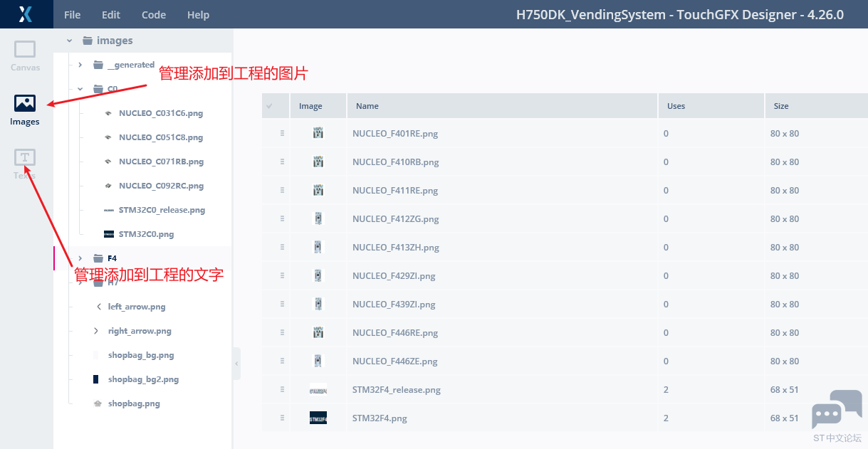Expand the __generated folder

[80, 65]
